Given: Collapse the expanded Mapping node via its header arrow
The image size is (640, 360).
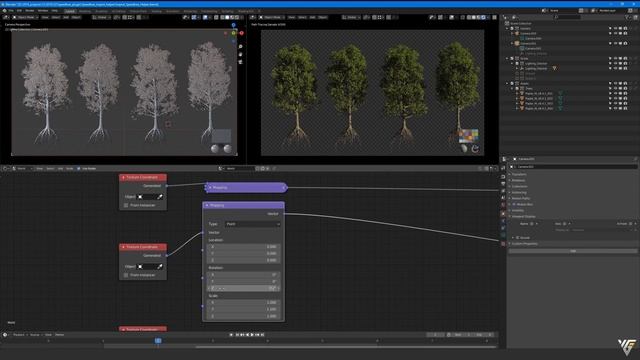Looking at the screenshot, I should [207, 205].
